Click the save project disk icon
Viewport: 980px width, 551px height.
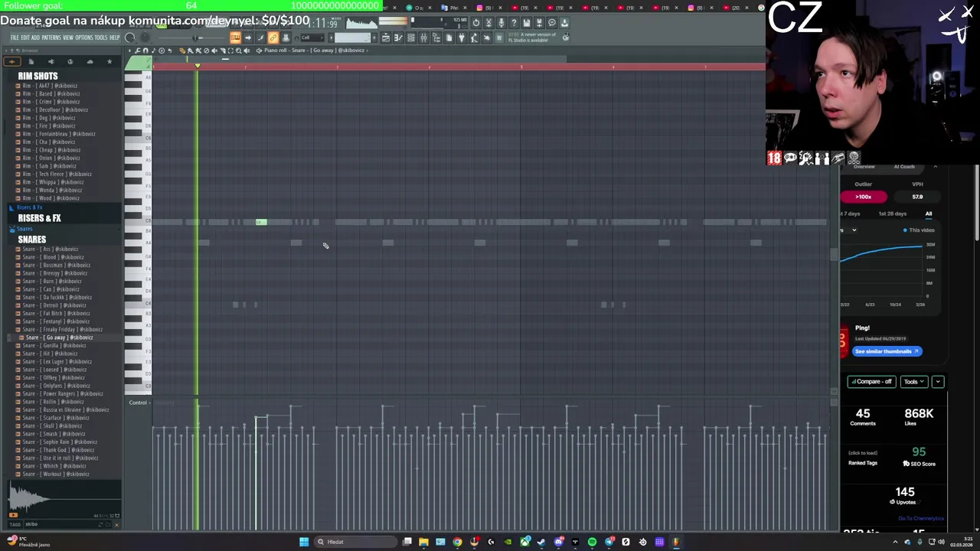pyautogui.click(x=527, y=23)
